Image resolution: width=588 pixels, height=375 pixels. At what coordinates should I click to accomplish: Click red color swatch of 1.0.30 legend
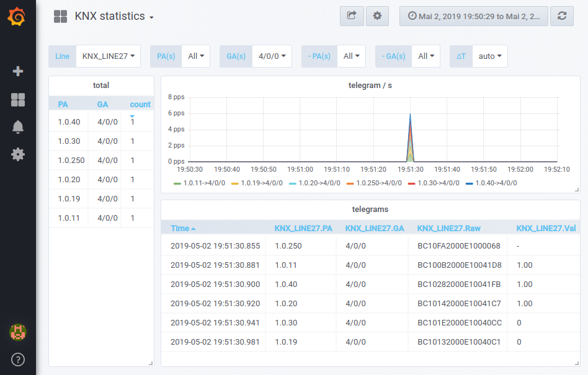pyautogui.click(x=411, y=183)
